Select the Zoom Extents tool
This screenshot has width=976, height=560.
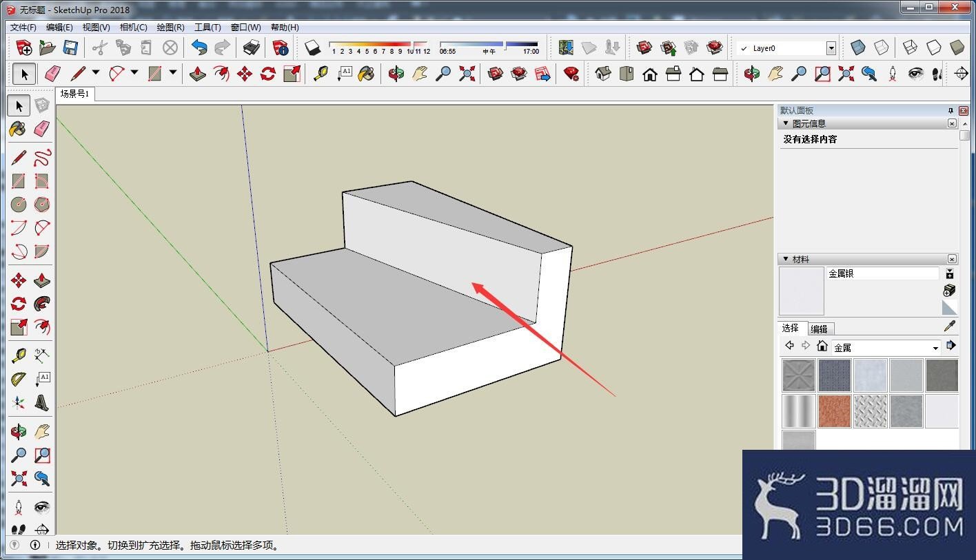(x=467, y=74)
